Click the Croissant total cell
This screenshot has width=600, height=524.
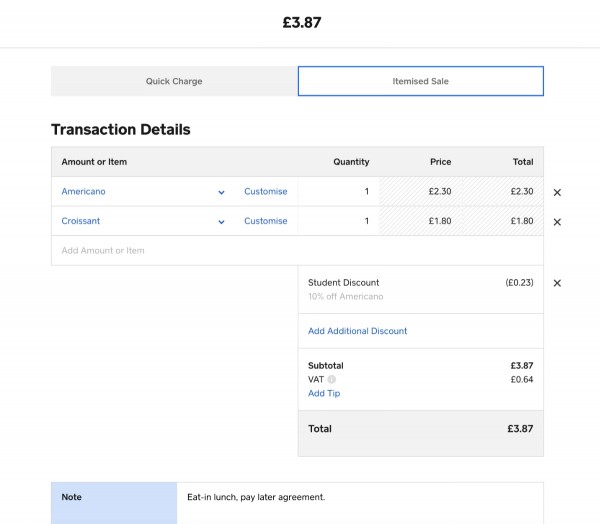503,222
